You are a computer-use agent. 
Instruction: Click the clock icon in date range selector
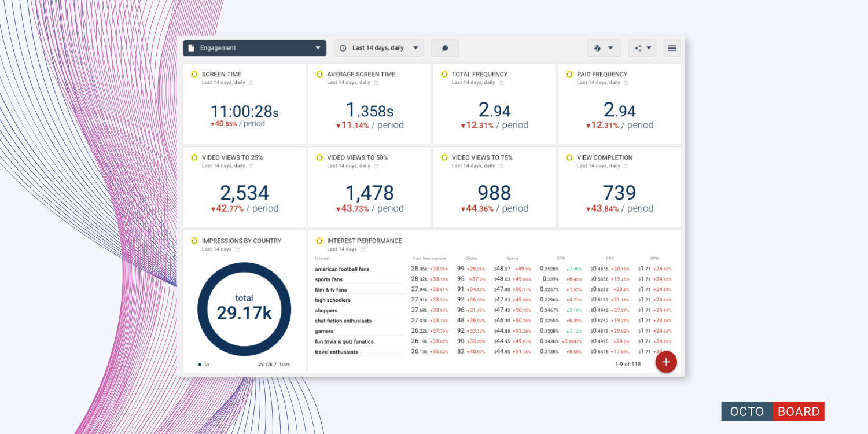click(343, 48)
